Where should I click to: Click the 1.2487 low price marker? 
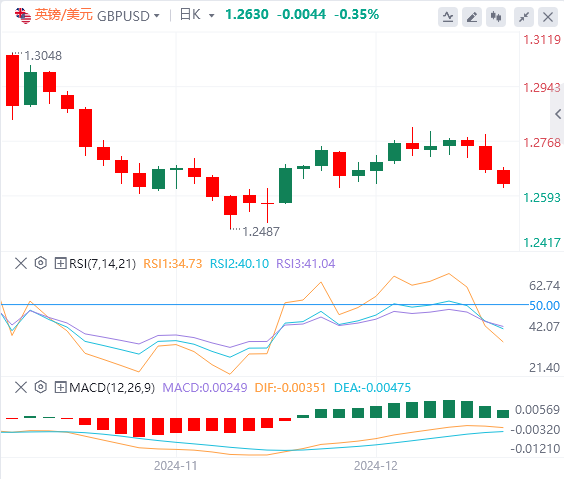click(x=261, y=232)
